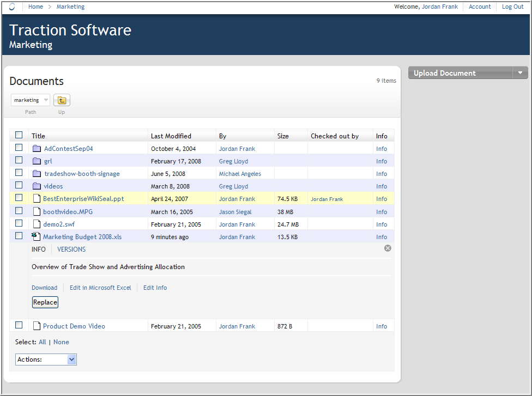Open the Actions combo box
The image size is (532, 396).
(46, 360)
